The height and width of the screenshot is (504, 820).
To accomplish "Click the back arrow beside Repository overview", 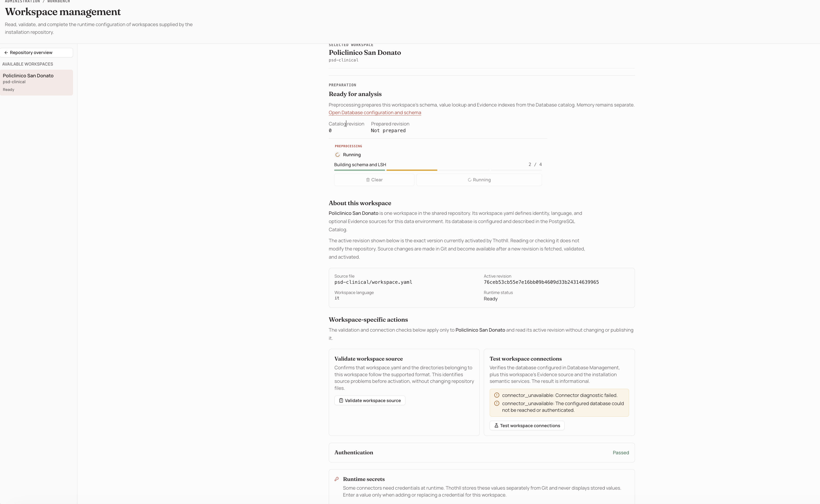I will click(x=6, y=53).
